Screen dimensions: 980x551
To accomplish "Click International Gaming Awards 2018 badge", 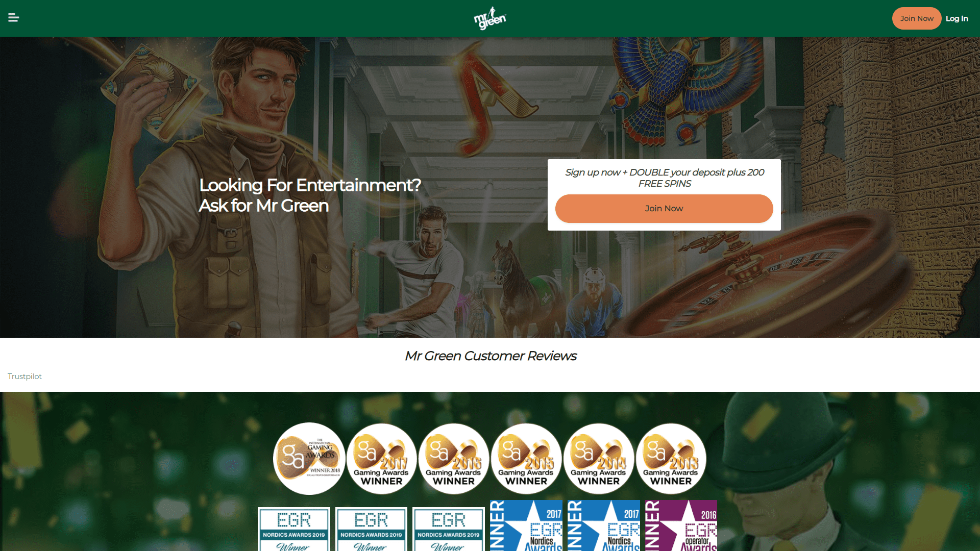I will tap(309, 459).
